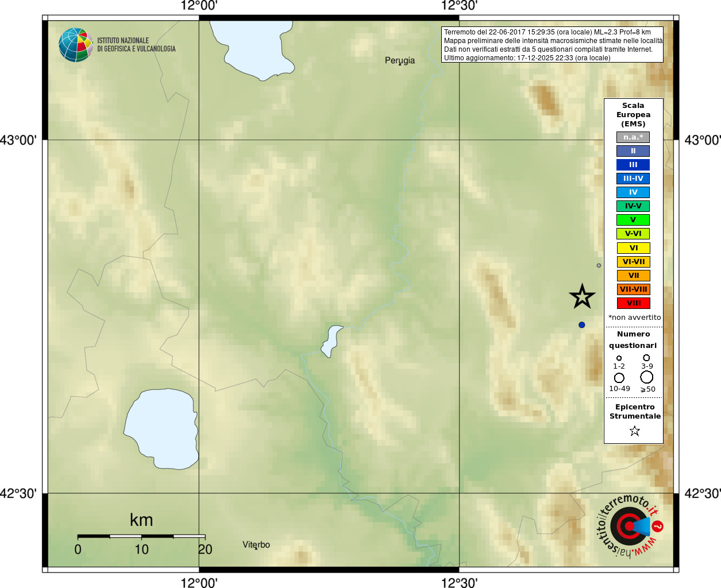Select the III intensity swatch

pos(633,165)
